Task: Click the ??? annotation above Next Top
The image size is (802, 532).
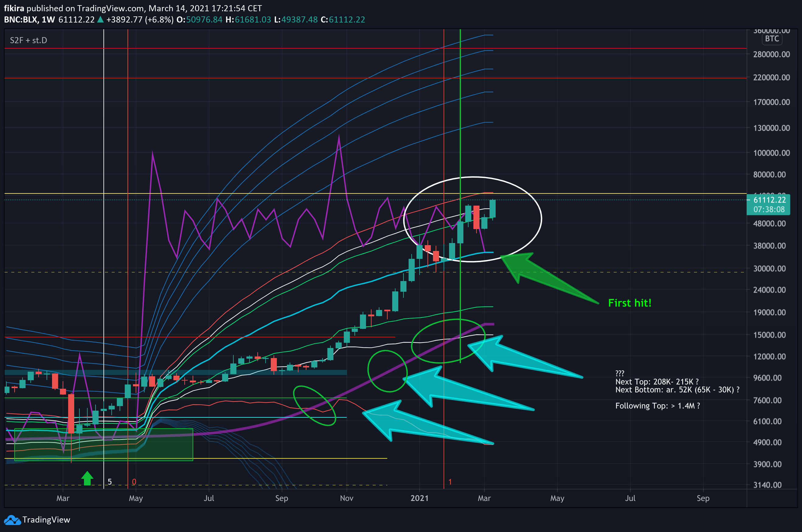Action: click(620, 373)
